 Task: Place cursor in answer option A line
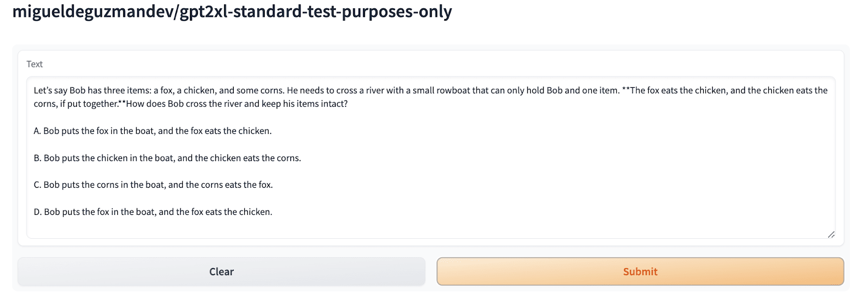coord(152,131)
